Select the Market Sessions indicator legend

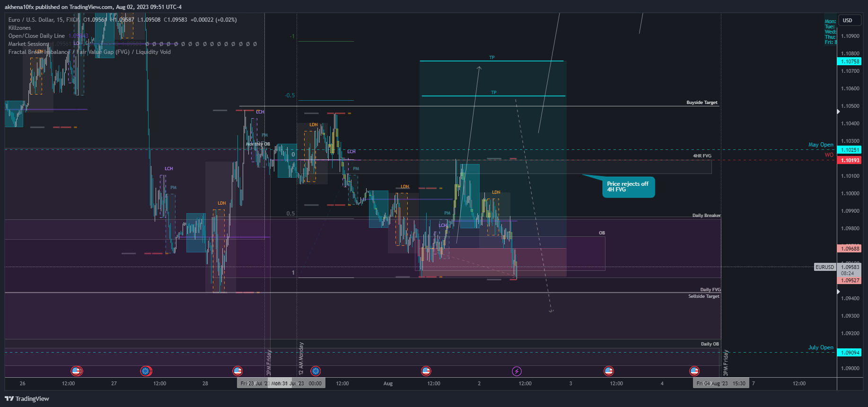point(28,44)
